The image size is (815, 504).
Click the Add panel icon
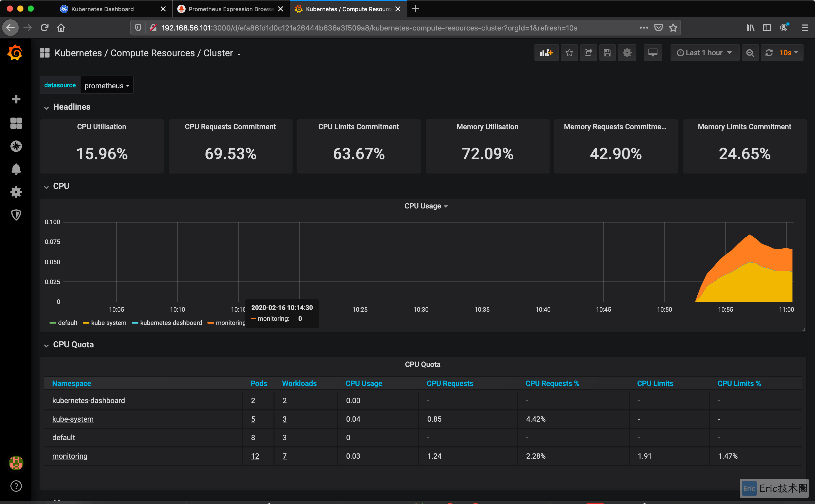click(546, 53)
